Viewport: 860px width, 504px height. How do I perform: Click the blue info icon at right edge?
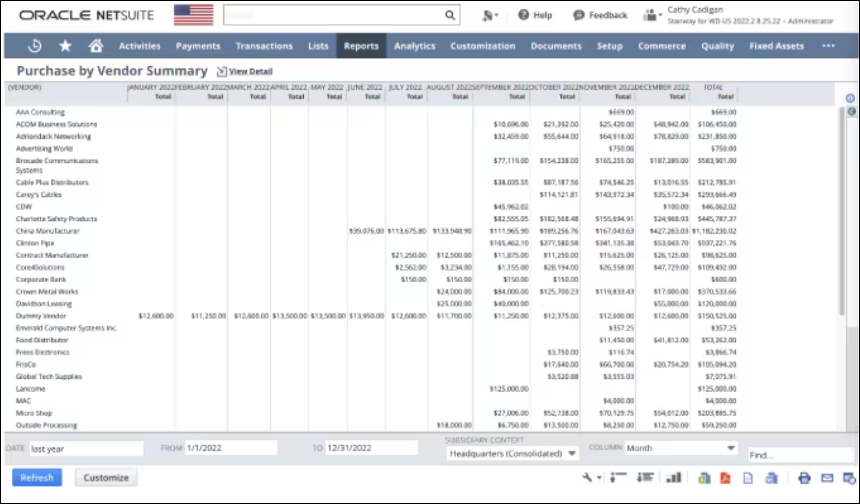(x=850, y=98)
